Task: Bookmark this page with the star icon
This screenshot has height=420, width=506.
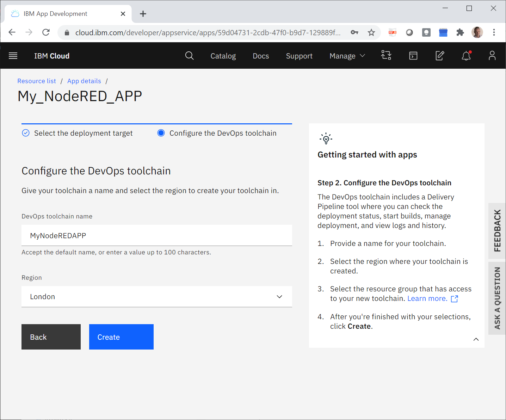Action: coord(371,32)
